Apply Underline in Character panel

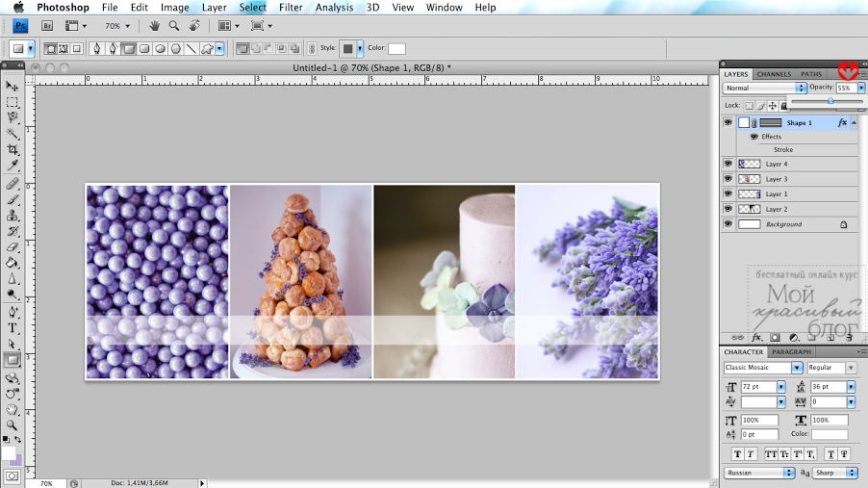tap(830, 454)
